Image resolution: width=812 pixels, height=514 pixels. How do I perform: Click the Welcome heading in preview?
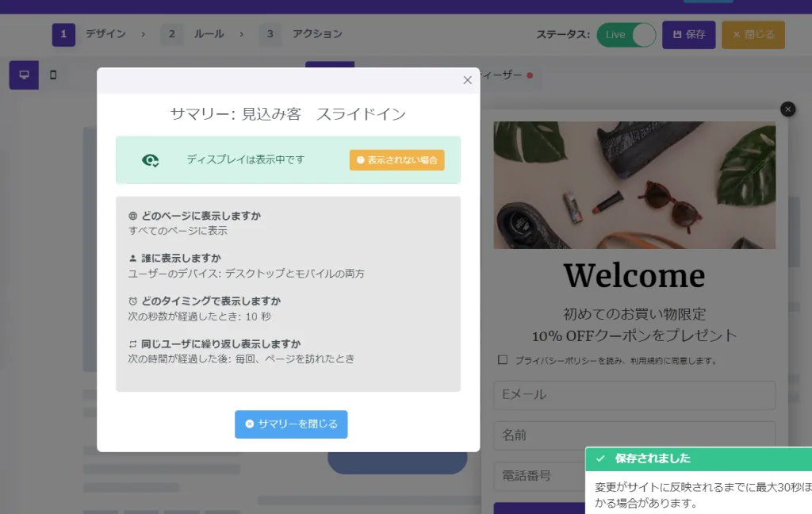634,275
